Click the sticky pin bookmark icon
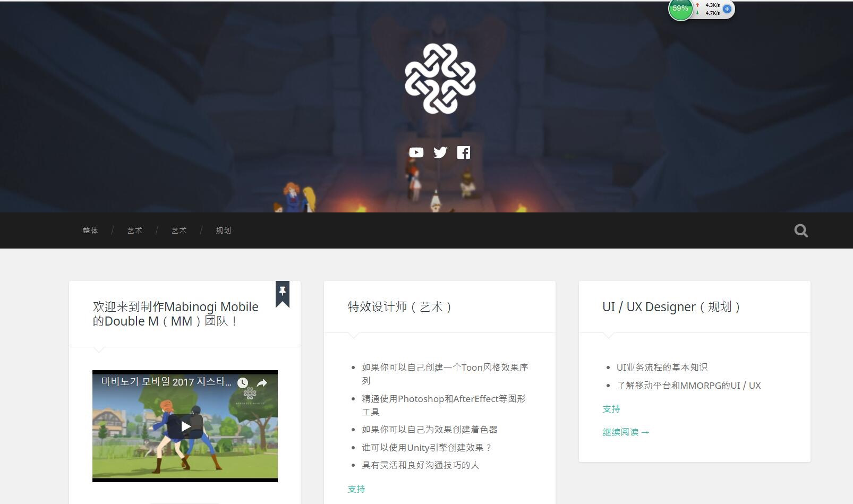Viewport: 853px width, 504px height. coord(283,294)
